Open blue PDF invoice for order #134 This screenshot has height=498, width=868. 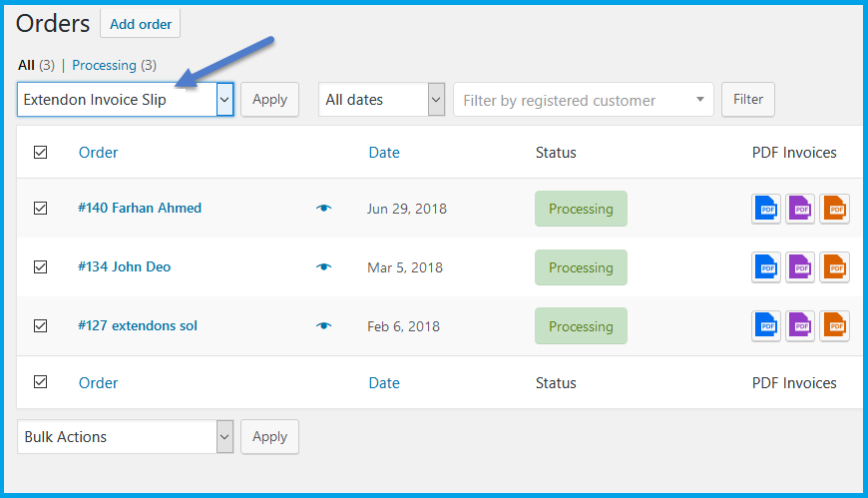tap(766, 267)
